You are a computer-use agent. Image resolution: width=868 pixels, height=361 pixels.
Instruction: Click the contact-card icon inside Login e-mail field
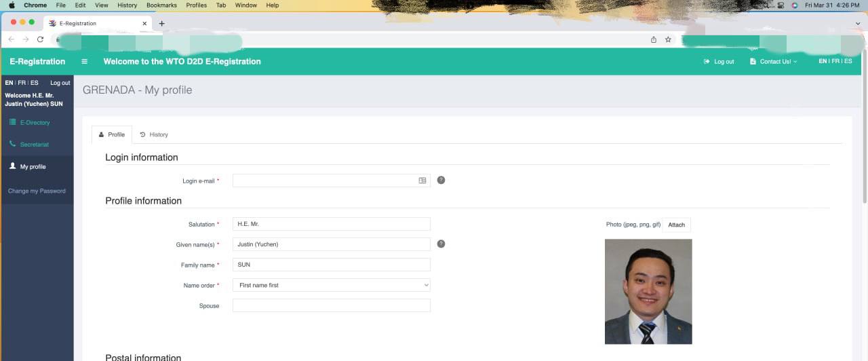(422, 180)
